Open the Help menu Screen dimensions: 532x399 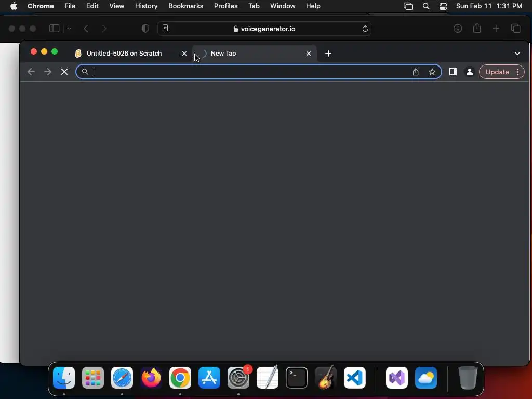pyautogui.click(x=313, y=6)
